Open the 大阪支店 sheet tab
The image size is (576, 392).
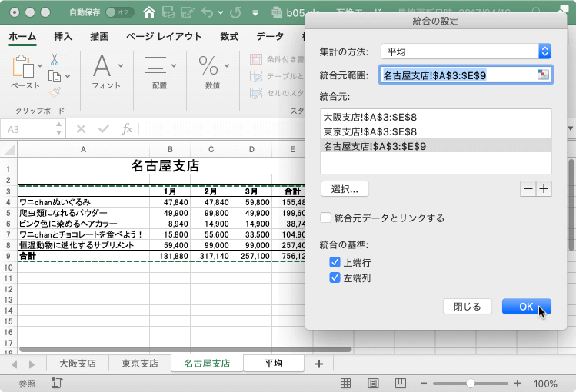(78, 364)
